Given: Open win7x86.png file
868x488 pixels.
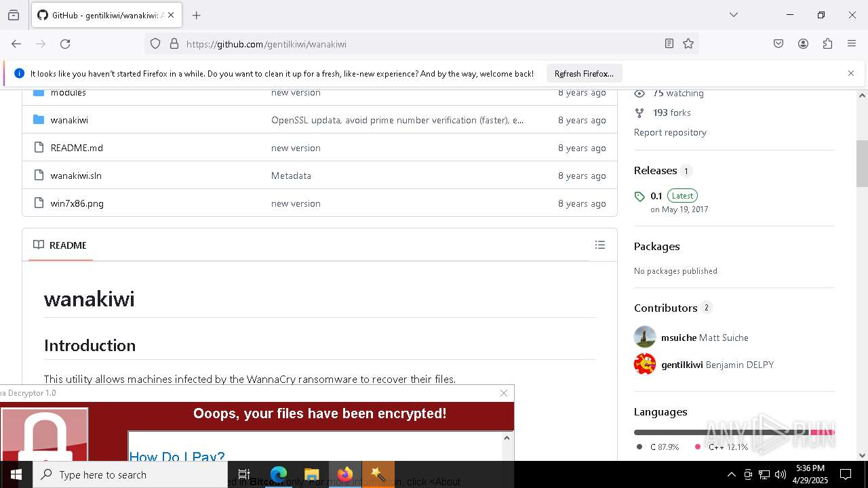Looking at the screenshot, I should (x=77, y=203).
